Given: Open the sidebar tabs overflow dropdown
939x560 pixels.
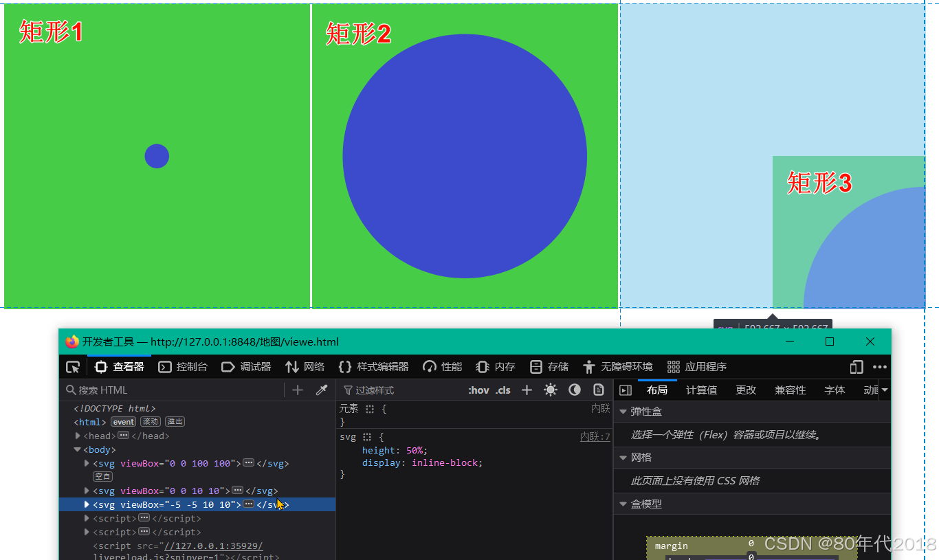Looking at the screenshot, I should (x=885, y=390).
